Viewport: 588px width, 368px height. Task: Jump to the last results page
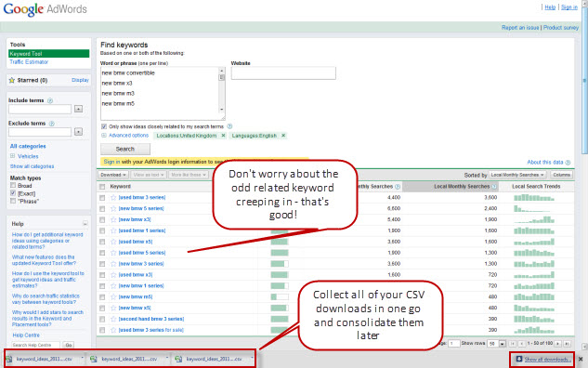tap(568, 344)
